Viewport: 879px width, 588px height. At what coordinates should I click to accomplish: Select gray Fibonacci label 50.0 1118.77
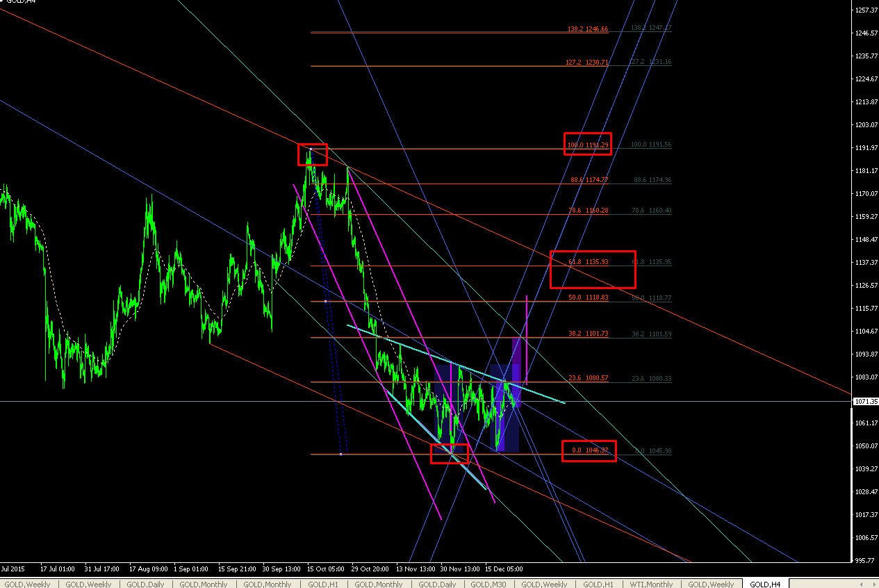tap(652, 297)
